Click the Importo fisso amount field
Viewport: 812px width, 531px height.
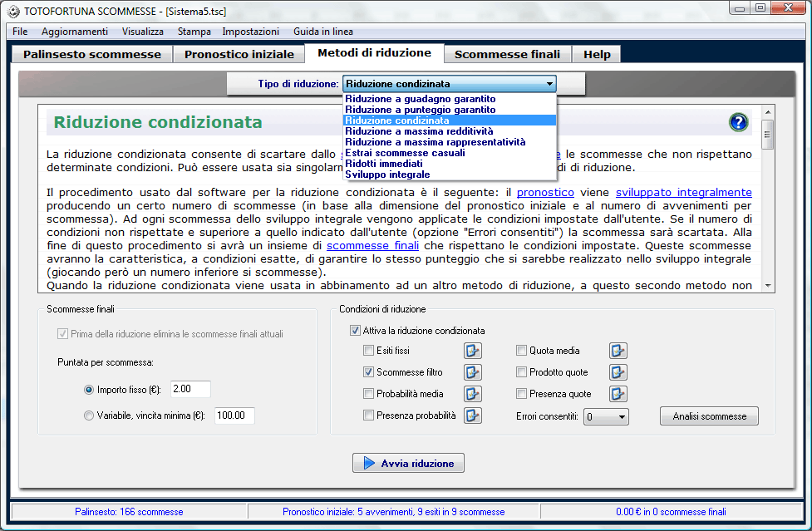pos(190,389)
